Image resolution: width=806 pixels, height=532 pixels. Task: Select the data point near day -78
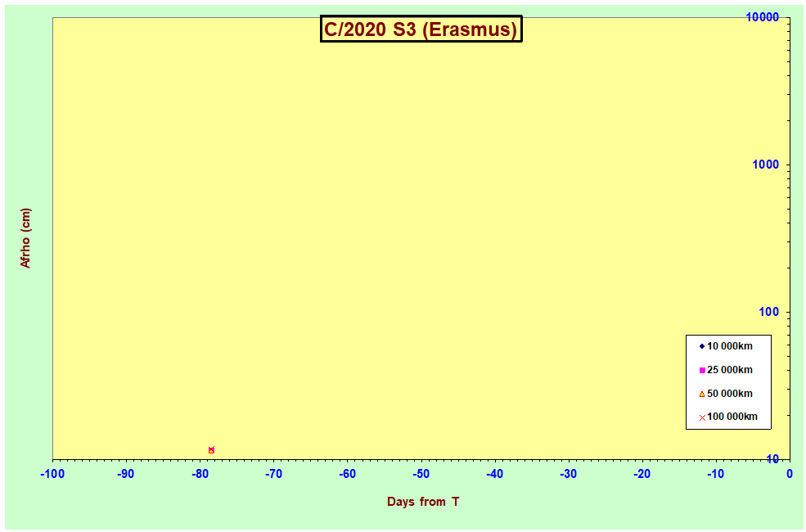click(x=211, y=450)
